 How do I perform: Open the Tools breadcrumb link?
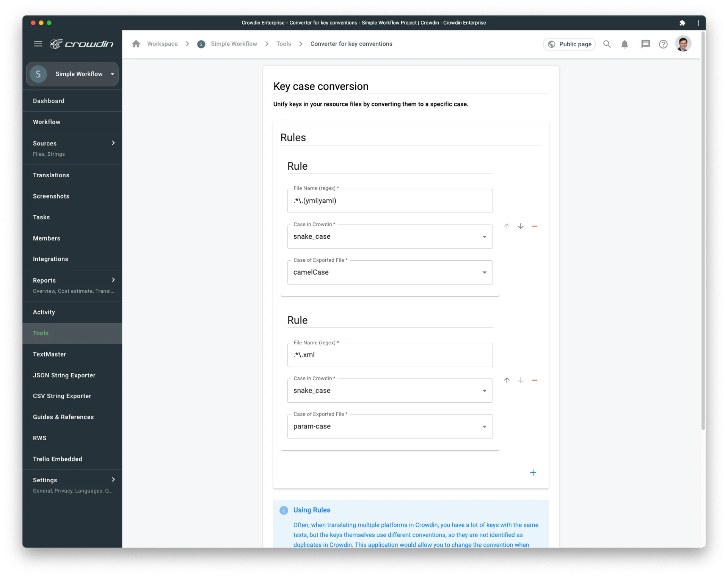coord(284,44)
